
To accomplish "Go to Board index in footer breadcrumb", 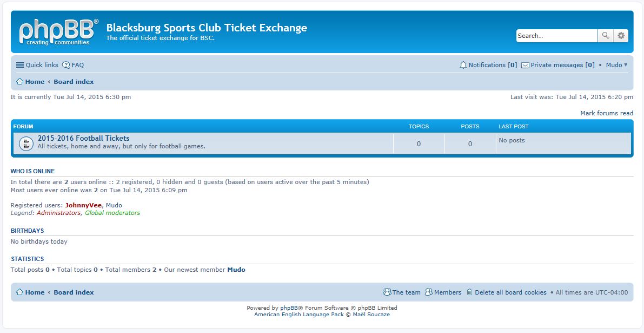I will click(x=74, y=292).
